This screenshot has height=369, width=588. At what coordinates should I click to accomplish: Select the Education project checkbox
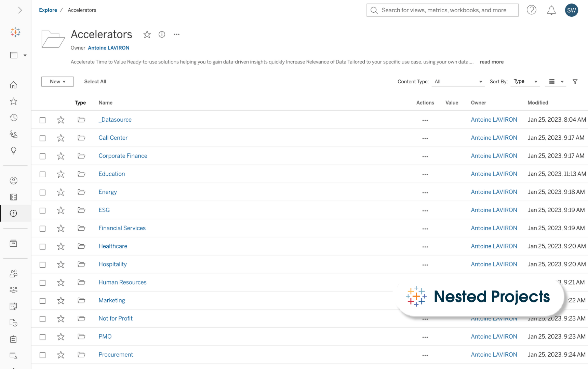pos(42,175)
